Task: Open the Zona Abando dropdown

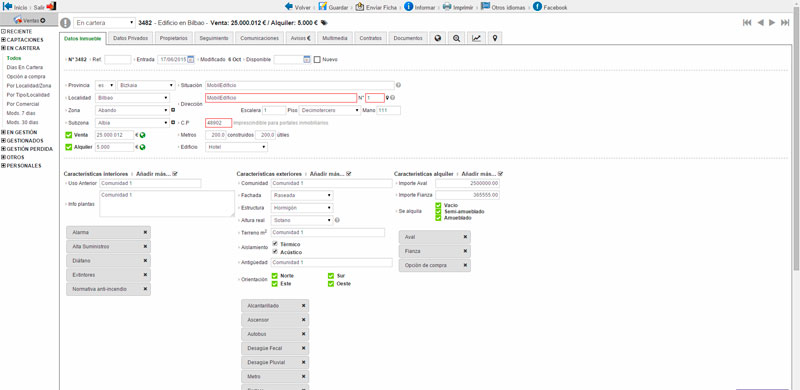Action: (x=133, y=110)
